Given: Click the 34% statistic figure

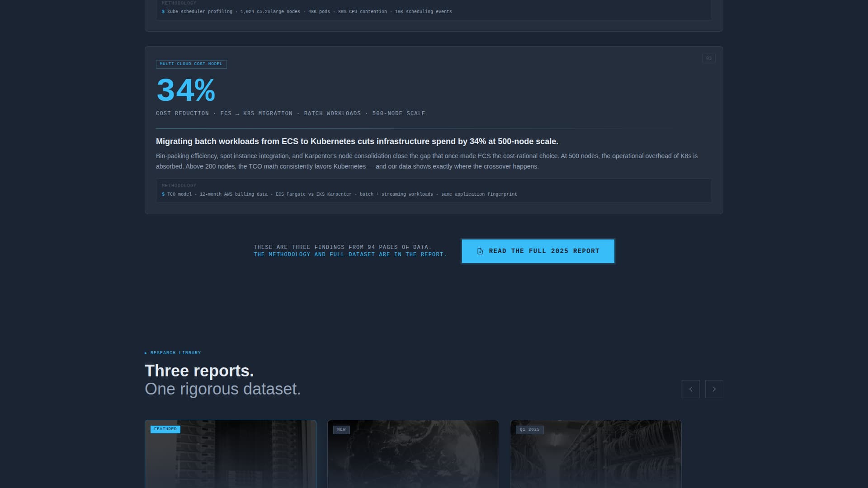Looking at the screenshot, I should point(186,90).
